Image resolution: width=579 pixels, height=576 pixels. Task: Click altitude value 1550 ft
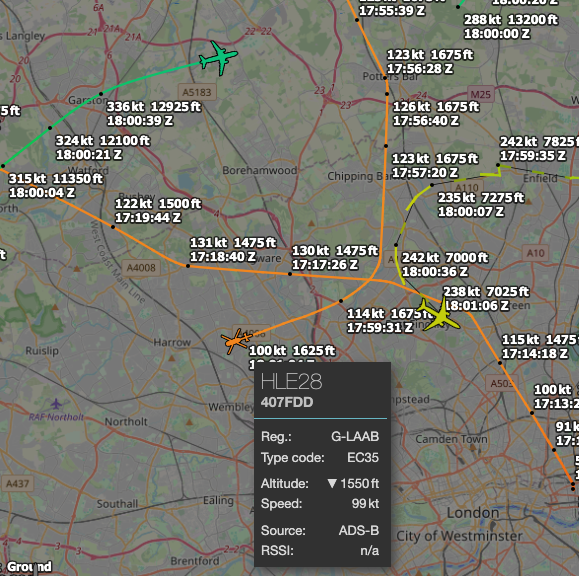(353, 483)
